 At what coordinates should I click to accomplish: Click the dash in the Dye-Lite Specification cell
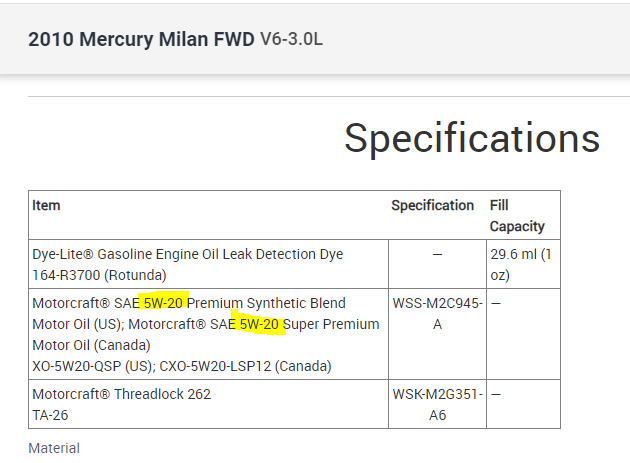pyautogui.click(x=437, y=254)
